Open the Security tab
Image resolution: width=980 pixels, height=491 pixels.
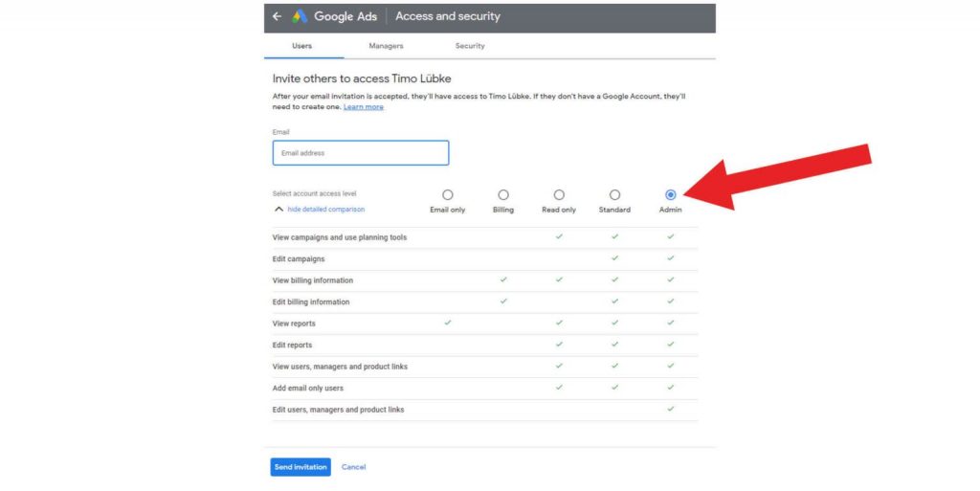click(470, 46)
